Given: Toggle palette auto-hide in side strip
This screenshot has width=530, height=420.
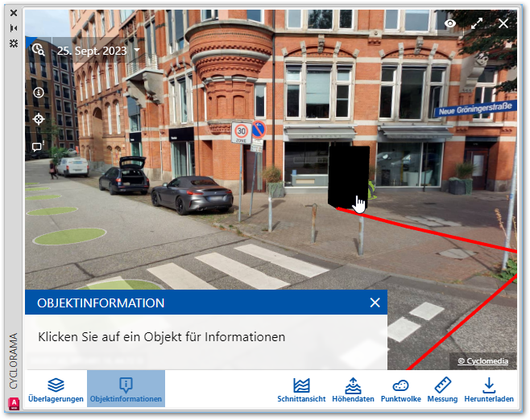Looking at the screenshot, I should [x=13, y=28].
